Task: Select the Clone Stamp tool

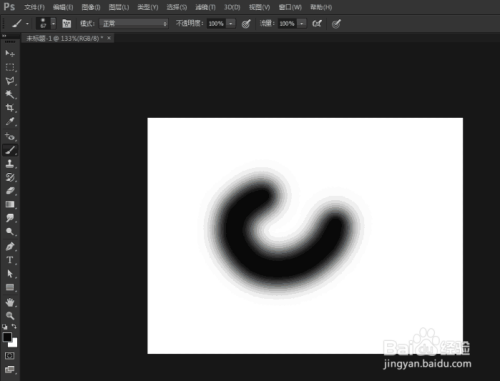Action: click(x=10, y=164)
